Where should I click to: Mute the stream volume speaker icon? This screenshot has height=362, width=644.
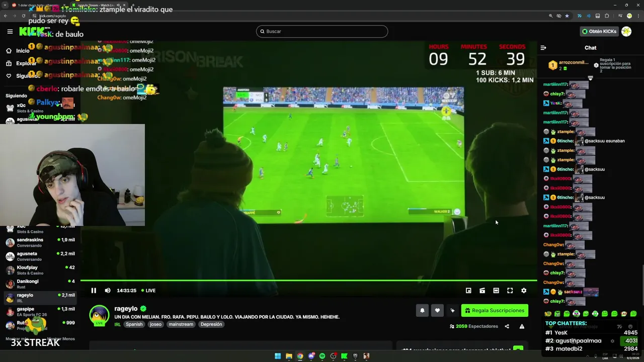(x=107, y=291)
